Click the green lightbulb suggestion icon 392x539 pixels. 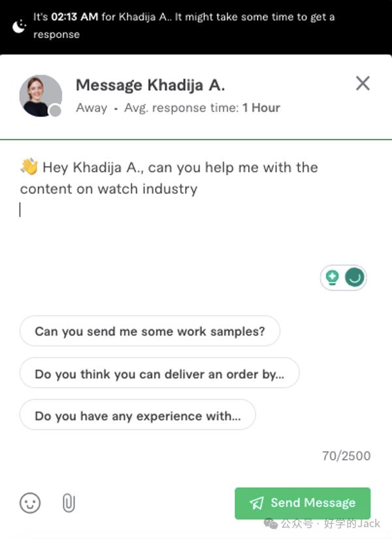coord(333,278)
